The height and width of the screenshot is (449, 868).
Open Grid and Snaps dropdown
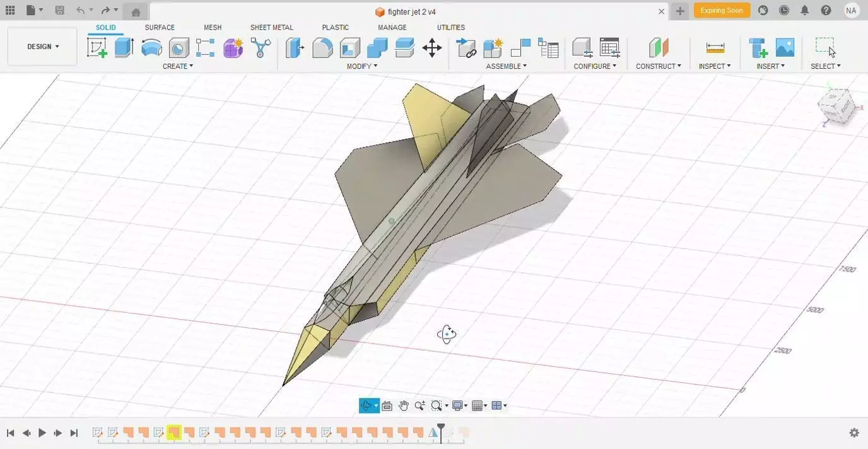pyautogui.click(x=480, y=405)
